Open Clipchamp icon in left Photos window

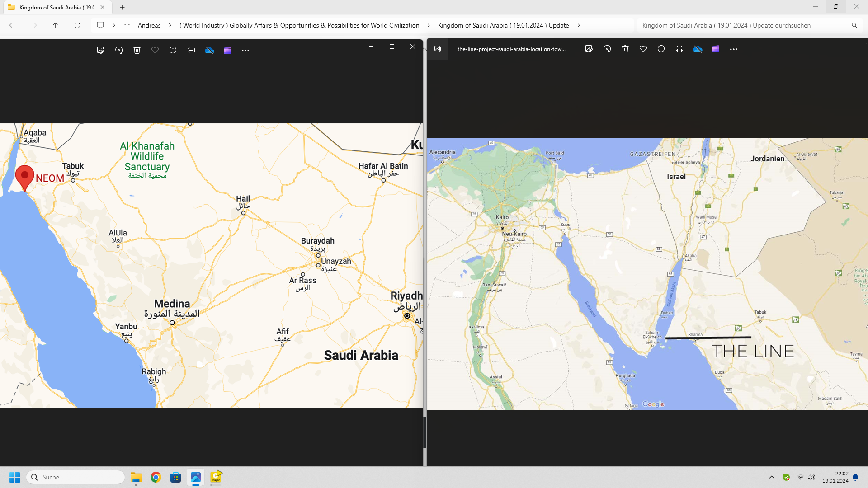point(227,50)
